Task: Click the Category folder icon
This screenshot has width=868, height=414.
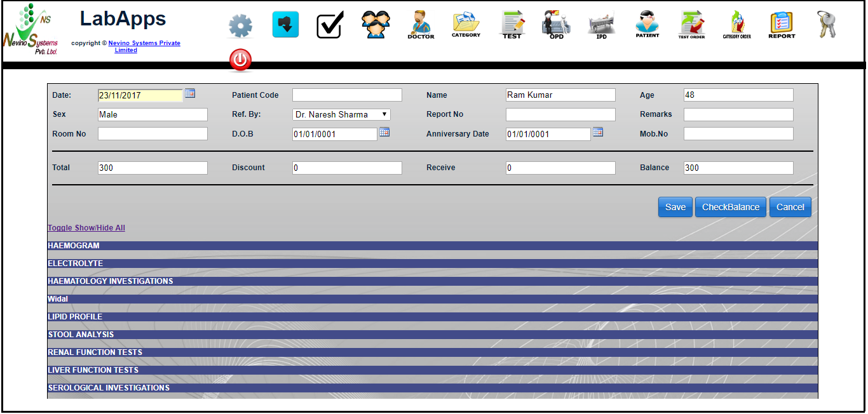Action: (466, 25)
